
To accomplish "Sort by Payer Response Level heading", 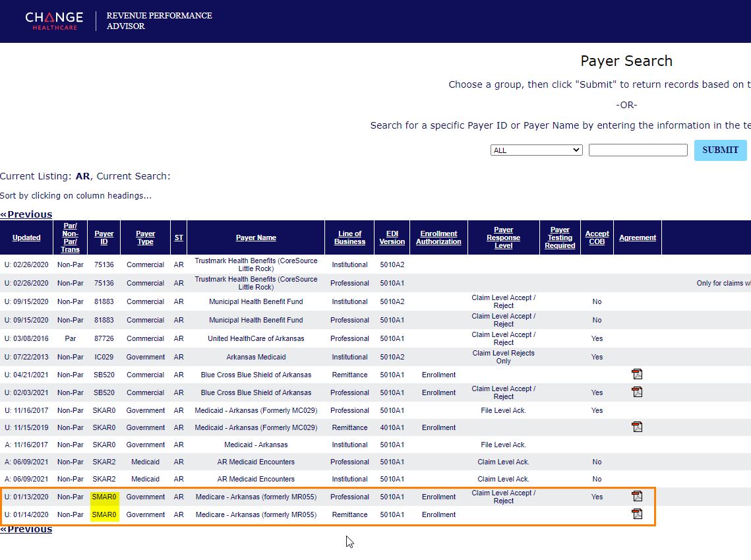I will pos(503,237).
